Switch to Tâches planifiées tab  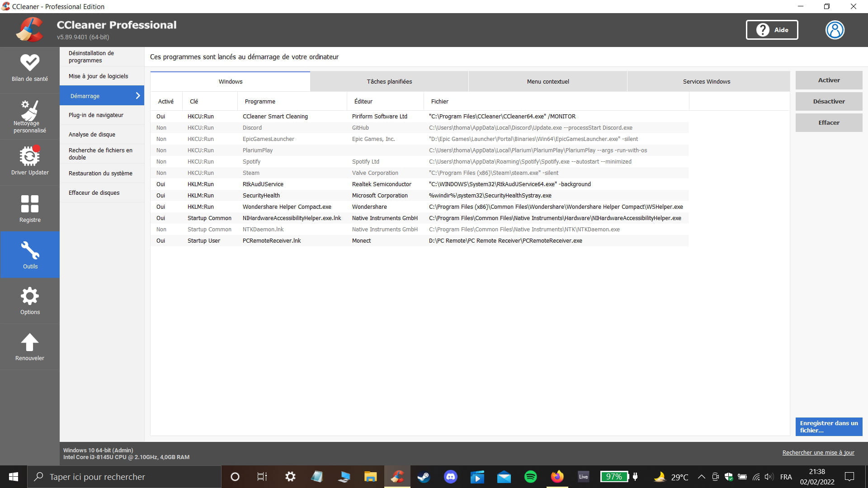coord(389,81)
